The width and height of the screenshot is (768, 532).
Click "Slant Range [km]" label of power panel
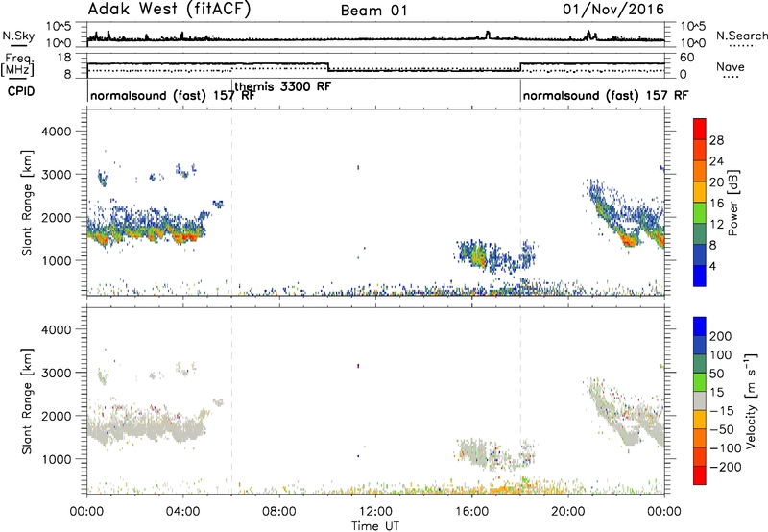pyautogui.click(x=27, y=203)
